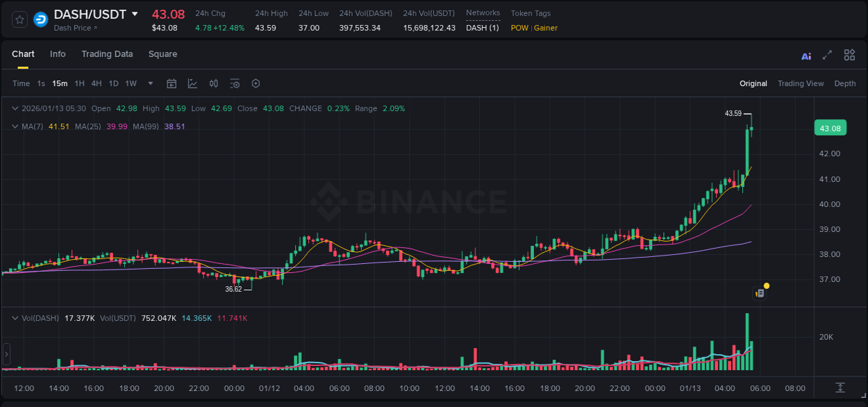
Task: Click the 15m timeframe selector
Action: (60, 83)
